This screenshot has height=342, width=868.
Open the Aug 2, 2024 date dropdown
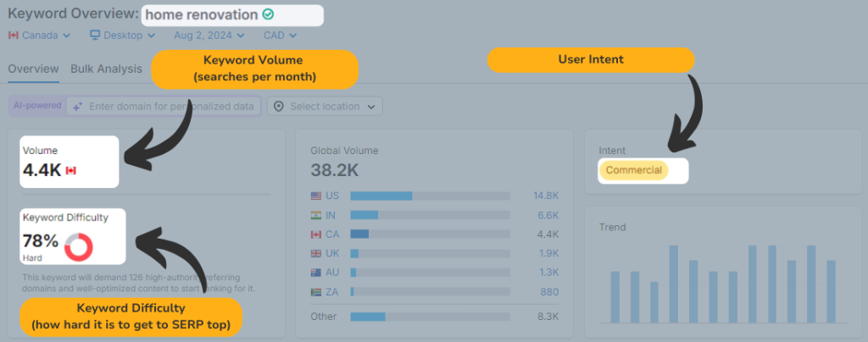[209, 36]
